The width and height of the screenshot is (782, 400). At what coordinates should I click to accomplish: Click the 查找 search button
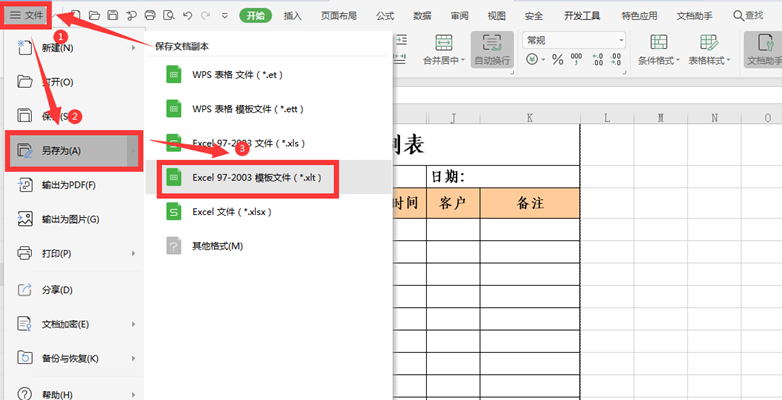coord(748,16)
